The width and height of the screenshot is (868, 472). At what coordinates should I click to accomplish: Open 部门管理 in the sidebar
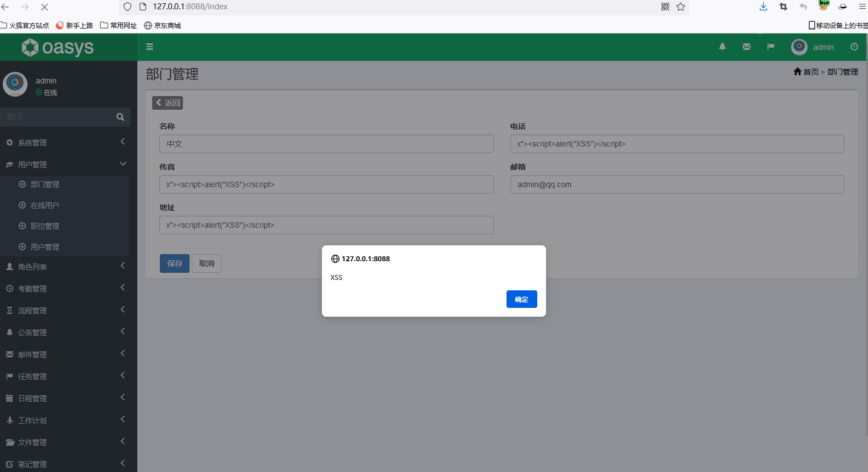(x=45, y=184)
